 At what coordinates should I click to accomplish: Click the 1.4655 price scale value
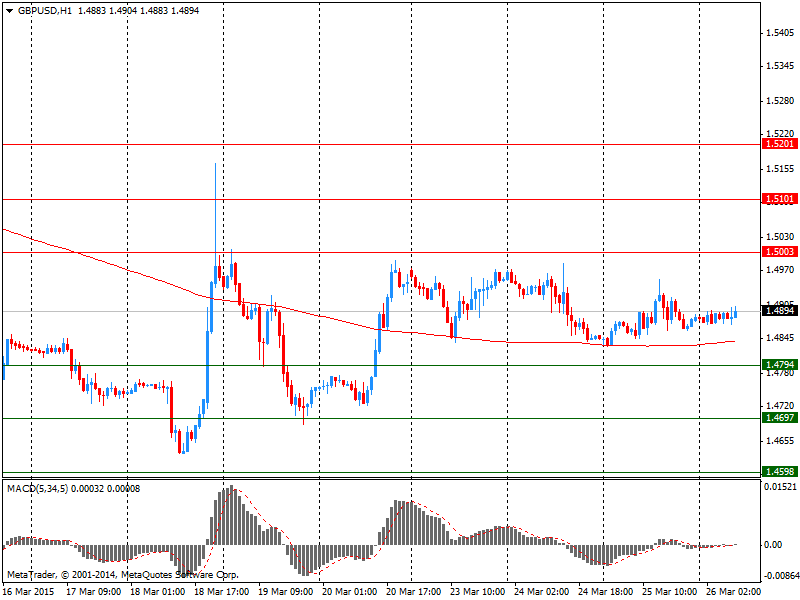pyautogui.click(x=780, y=441)
